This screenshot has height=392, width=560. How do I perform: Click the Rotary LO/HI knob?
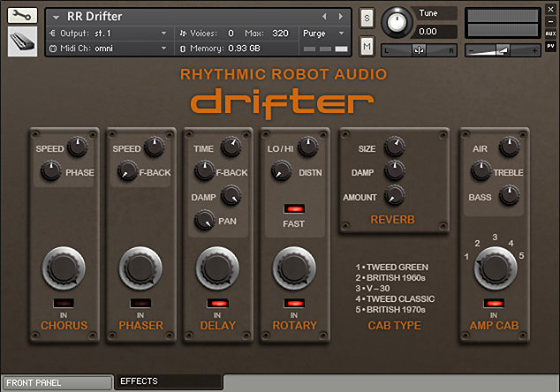click(x=308, y=147)
